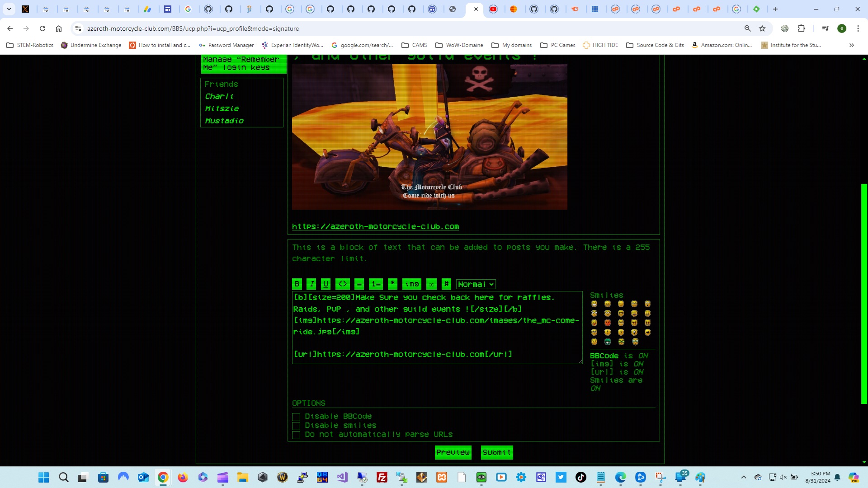Click the Bold formatting icon
This screenshot has width=868, height=488.
pyautogui.click(x=296, y=284)
